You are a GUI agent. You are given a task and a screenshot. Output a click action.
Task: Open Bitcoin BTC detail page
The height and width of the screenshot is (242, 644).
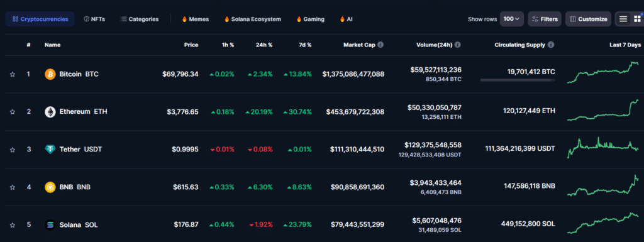point(79,74)
